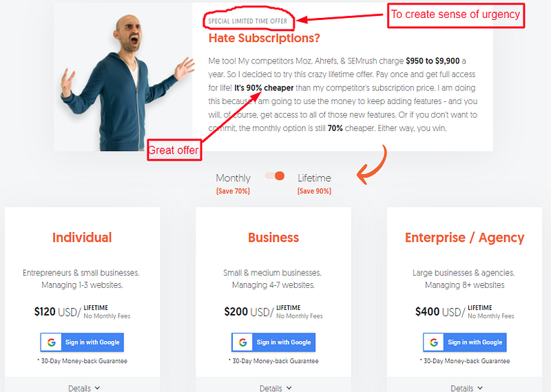The width and height of the screenshot is (551, 392).
Task: Click Google logo in Enterprise plan button
Action: [x=434, y=342]
